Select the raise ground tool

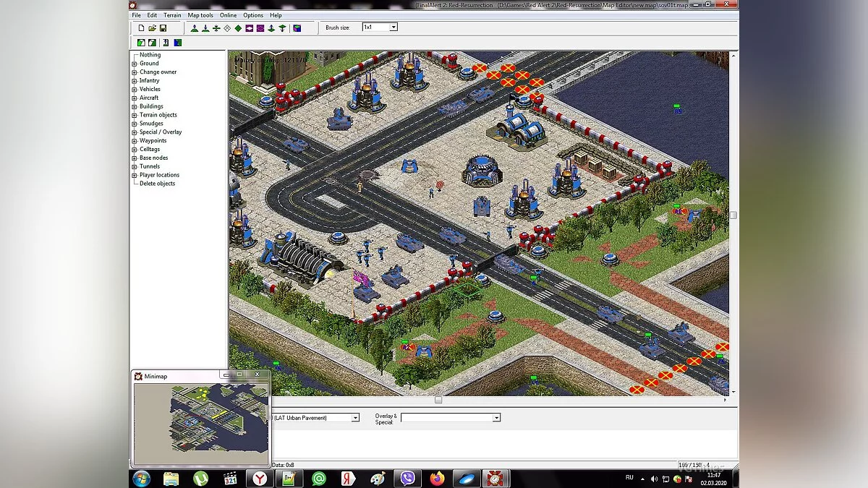194,27
